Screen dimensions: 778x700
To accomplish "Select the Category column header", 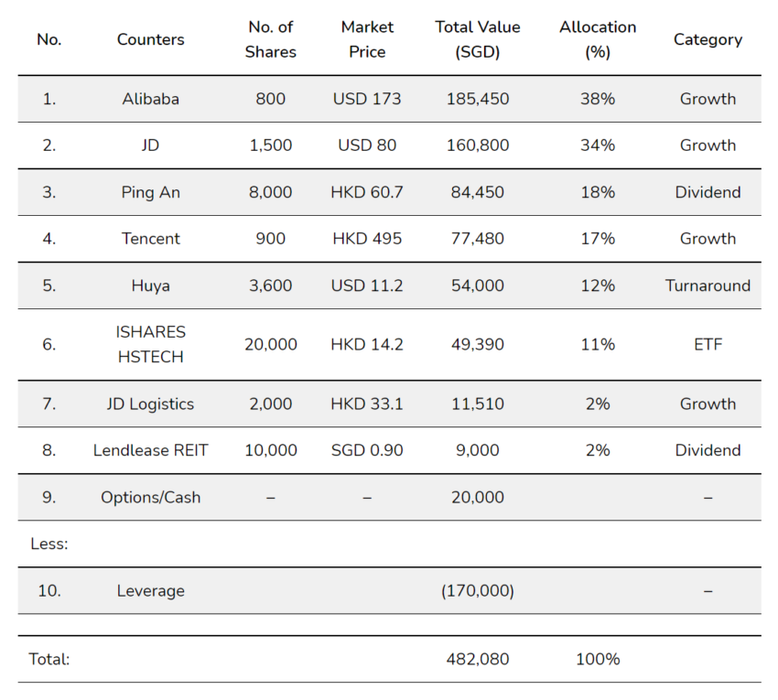I will pos(708,39).
